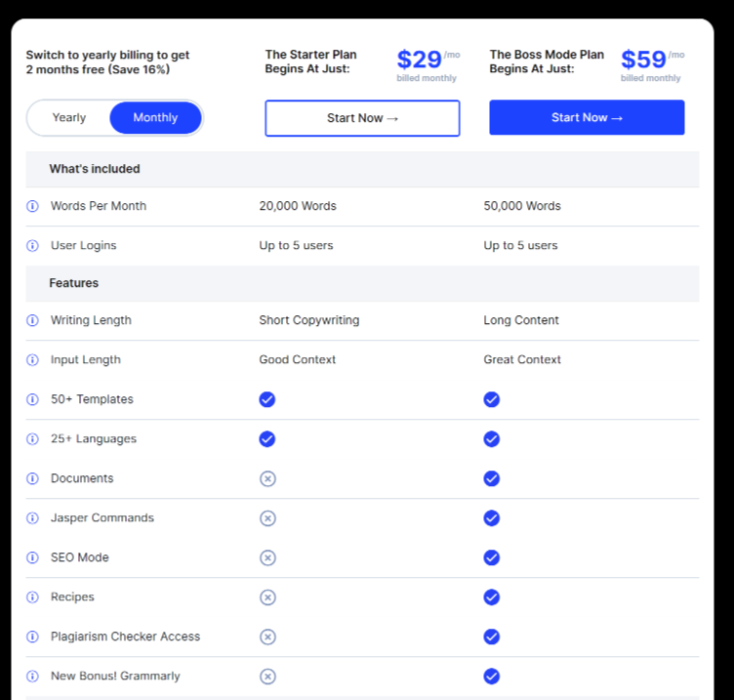Click Starter plan Documents X mark
This screenshot has width=734, height=700.
click(267, 478)
